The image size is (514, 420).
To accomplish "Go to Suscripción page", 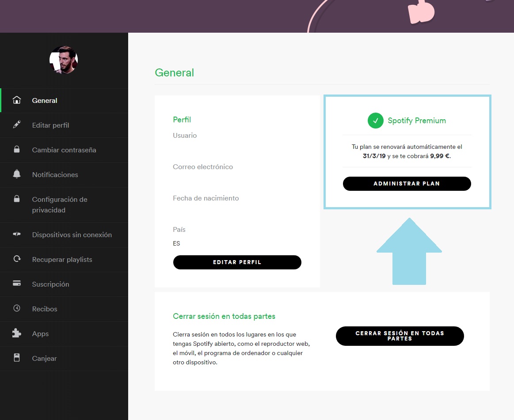I will tap(64, 284).
